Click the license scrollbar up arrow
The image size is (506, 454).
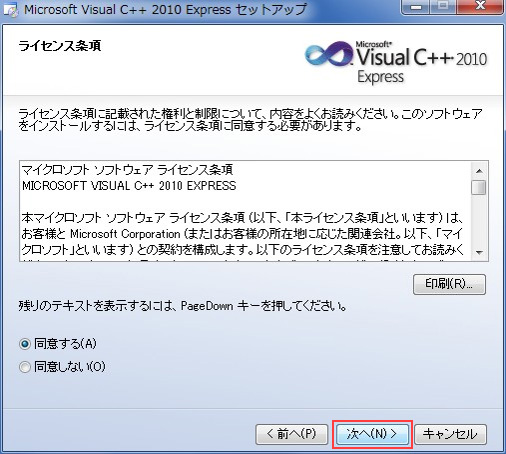pos(479,171)
